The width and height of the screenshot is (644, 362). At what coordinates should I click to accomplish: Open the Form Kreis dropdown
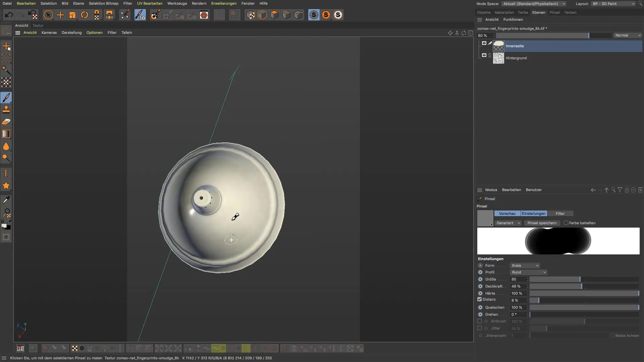click(x=525, y=265)
